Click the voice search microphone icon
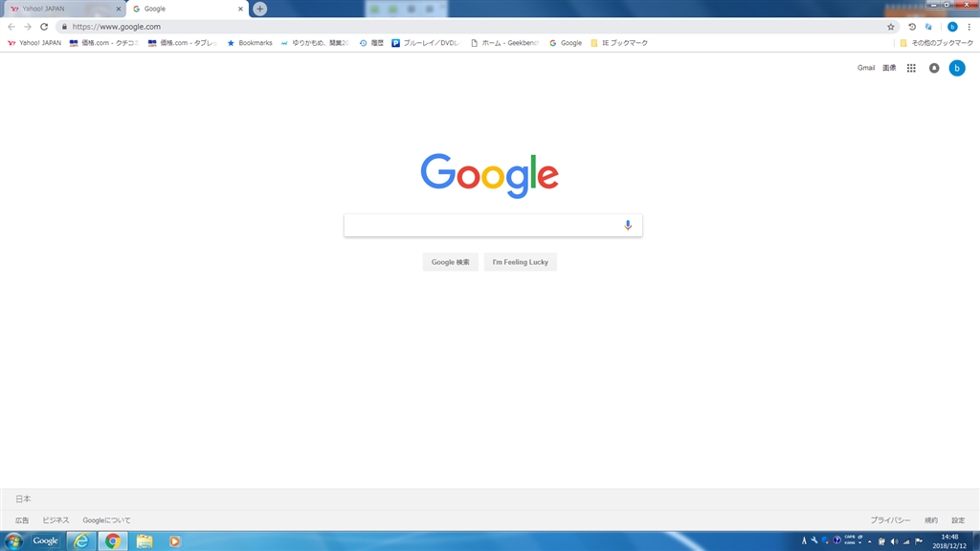 pos(628,225)
